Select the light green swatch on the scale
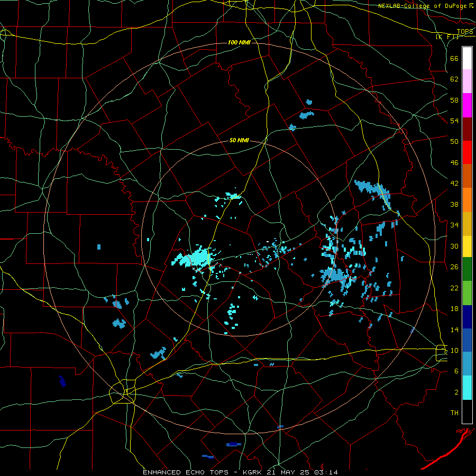The height and width of the screenshot is (476, 476). (467, 293)
